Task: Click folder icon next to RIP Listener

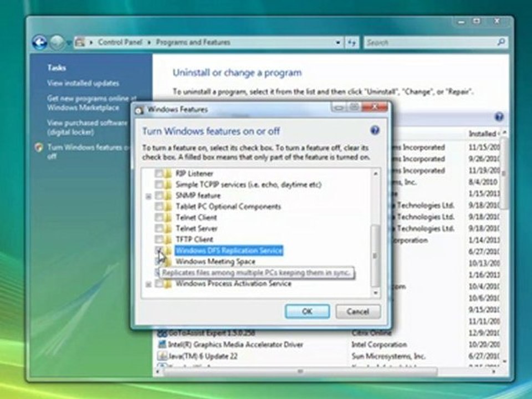Action: 168,173
